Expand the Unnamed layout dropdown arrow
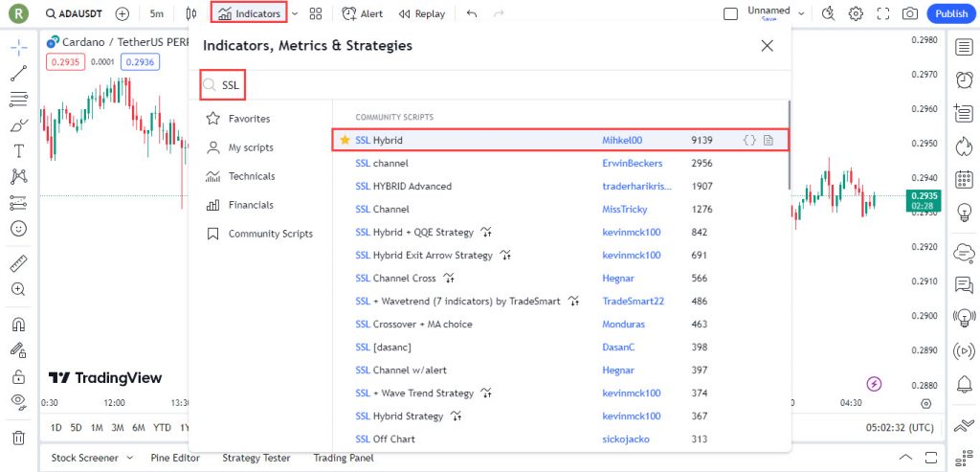 click(x=801, y=13)
